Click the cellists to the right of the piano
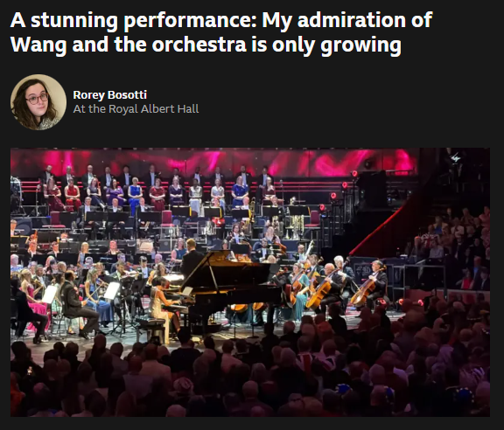 338,284
